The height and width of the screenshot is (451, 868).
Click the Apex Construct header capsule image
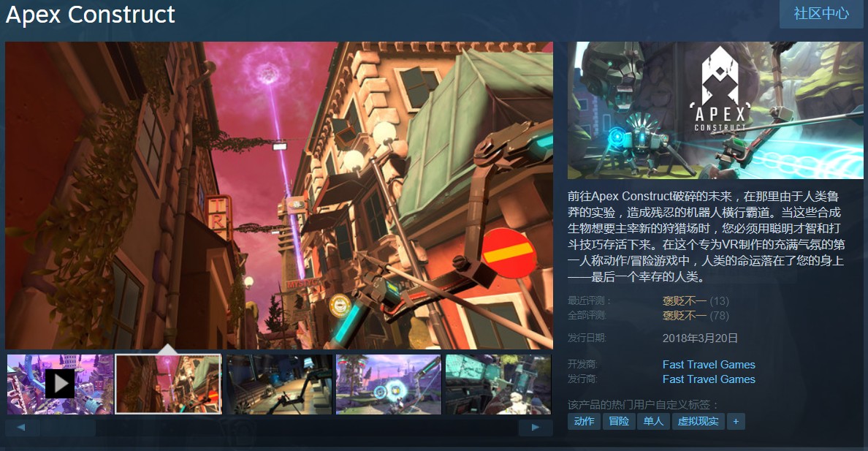pos(714,110)
